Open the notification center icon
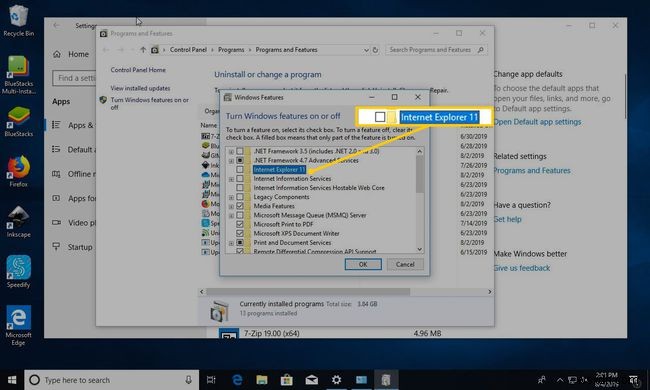The image size is (650, 390). (634, 380)
